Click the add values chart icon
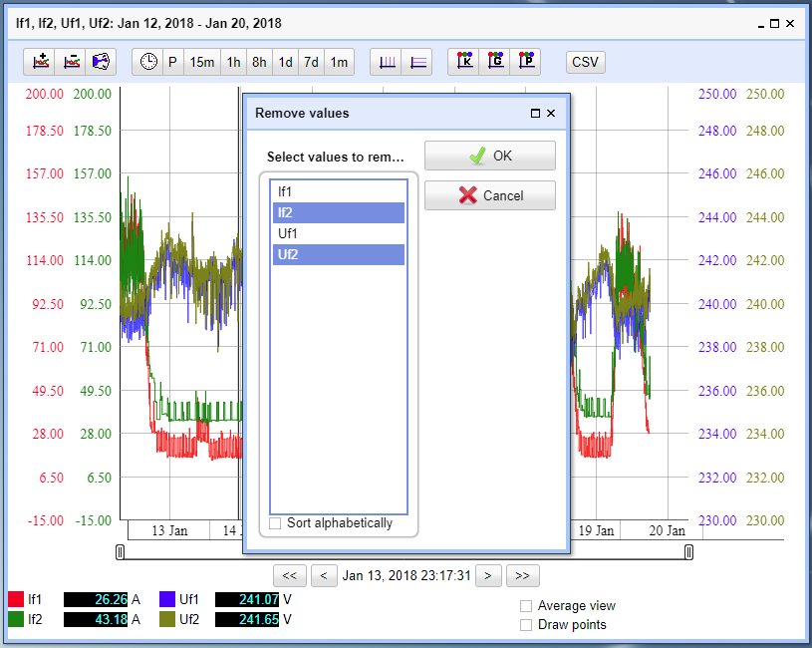The height and width of the screenshot is (648, 812). point(41,62)
